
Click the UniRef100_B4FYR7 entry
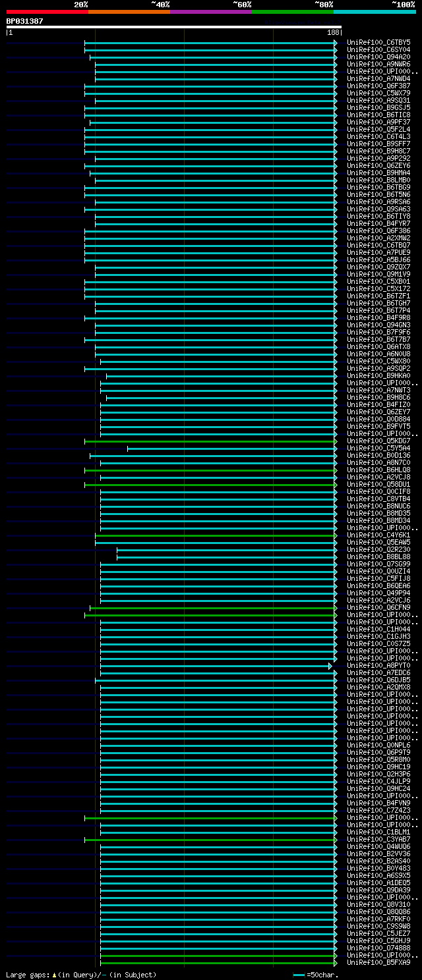378,224
